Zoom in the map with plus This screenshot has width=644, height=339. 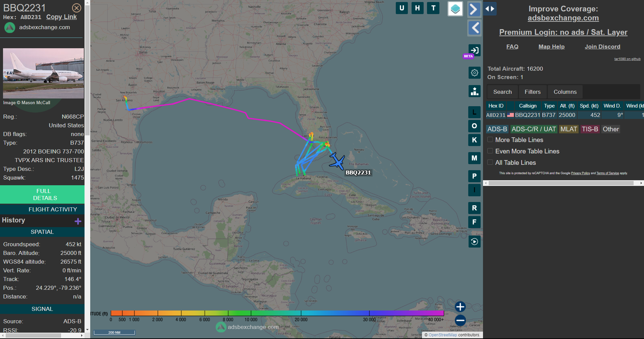tap(460, 307)
